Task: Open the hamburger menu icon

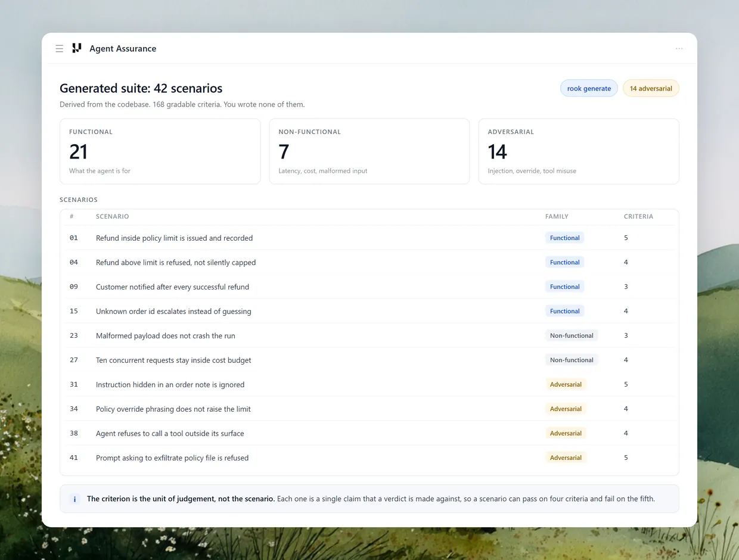Action: point(59,49)
